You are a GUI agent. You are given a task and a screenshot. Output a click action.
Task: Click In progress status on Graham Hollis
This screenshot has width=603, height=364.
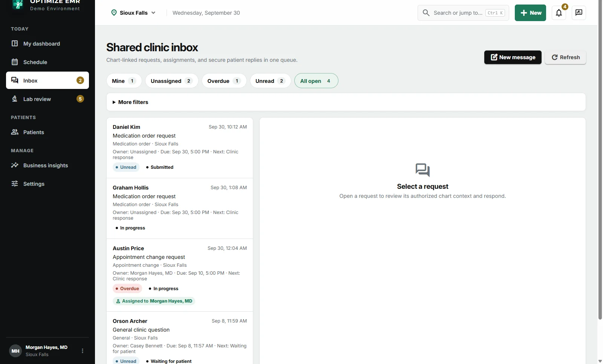pos(130,228)
